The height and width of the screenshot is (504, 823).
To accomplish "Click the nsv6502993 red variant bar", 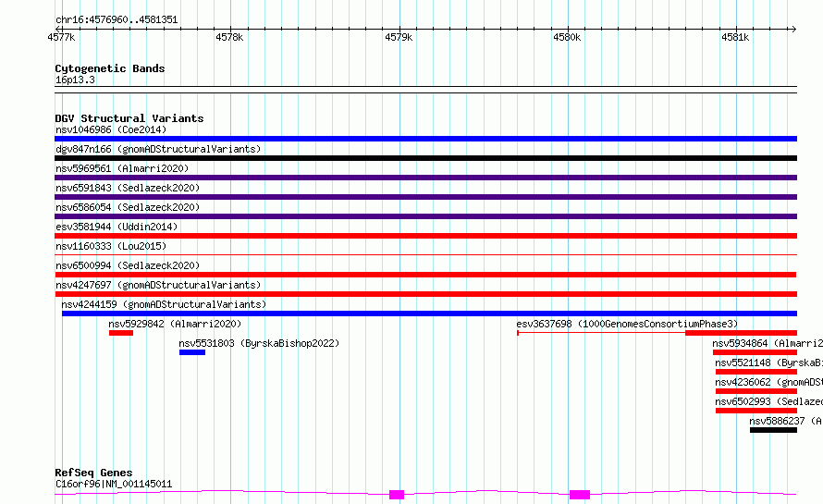I will point(756,411).
